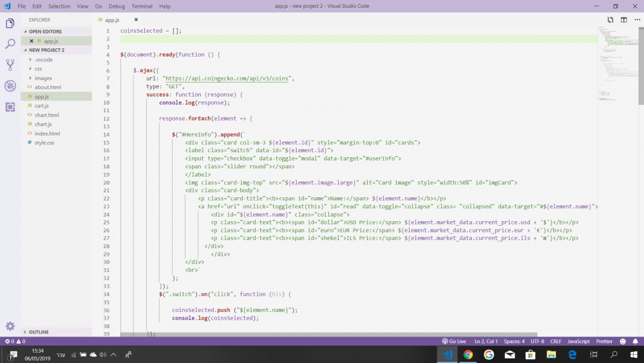Click Prettier in the status bar
Image resolution: width=644 pixels, height=363 pixels.
604,341
